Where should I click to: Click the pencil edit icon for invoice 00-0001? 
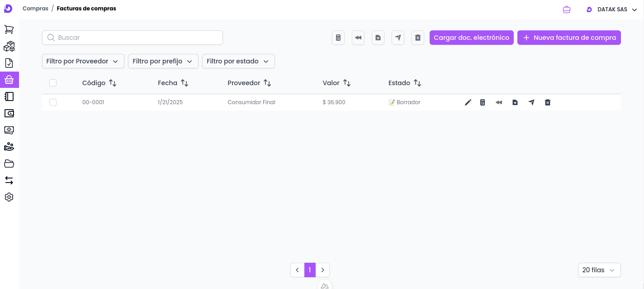[468, 102]
